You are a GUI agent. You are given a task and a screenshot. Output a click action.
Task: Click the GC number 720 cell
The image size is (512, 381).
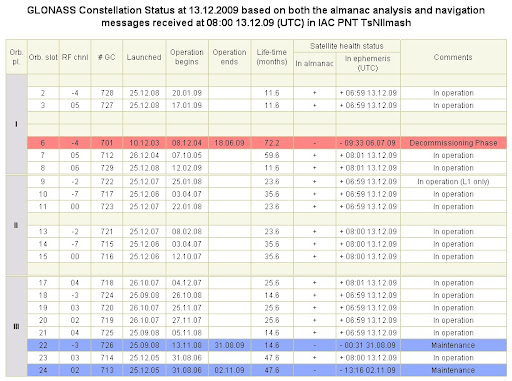pos(107,308)
